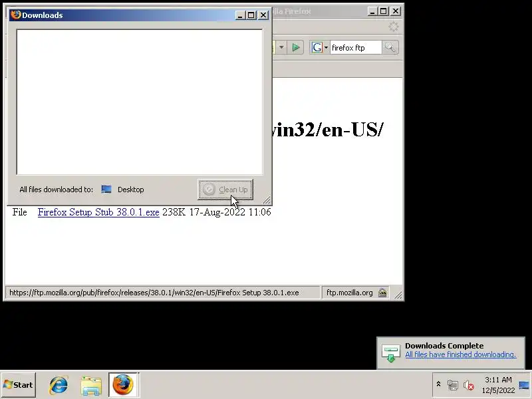
Task: Click the muted volume tray icon
Action: coord(468,385)
